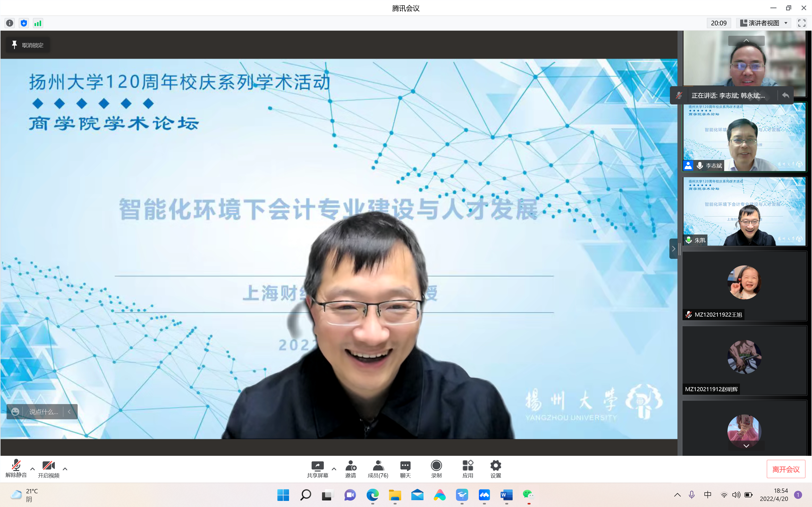Click the blue security shield icon
This screenshot has height=507, width=812.
tap(24, 23)
